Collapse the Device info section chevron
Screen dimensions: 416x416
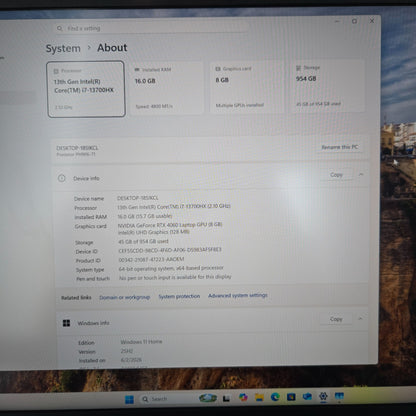(361, 174)
